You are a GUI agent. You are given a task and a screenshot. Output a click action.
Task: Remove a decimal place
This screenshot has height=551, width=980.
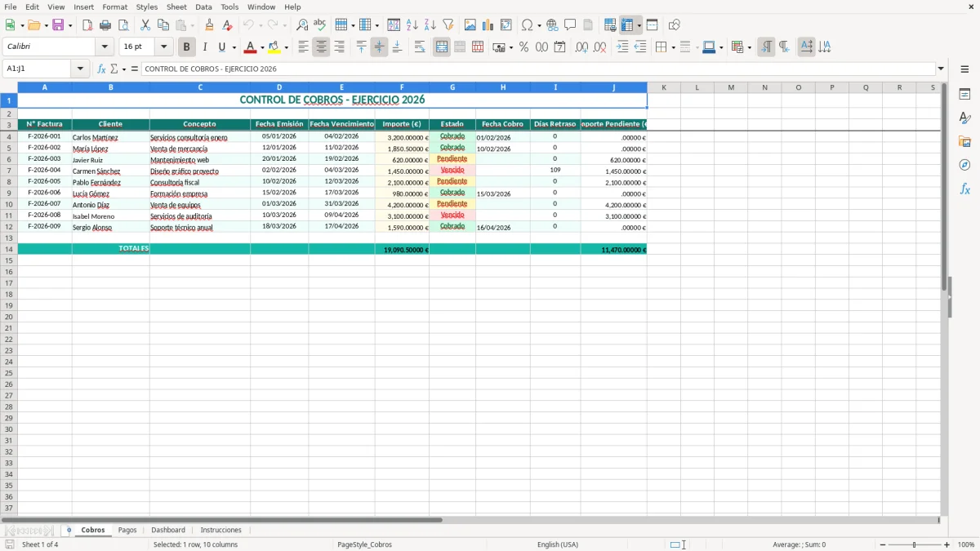click(599, 47)
